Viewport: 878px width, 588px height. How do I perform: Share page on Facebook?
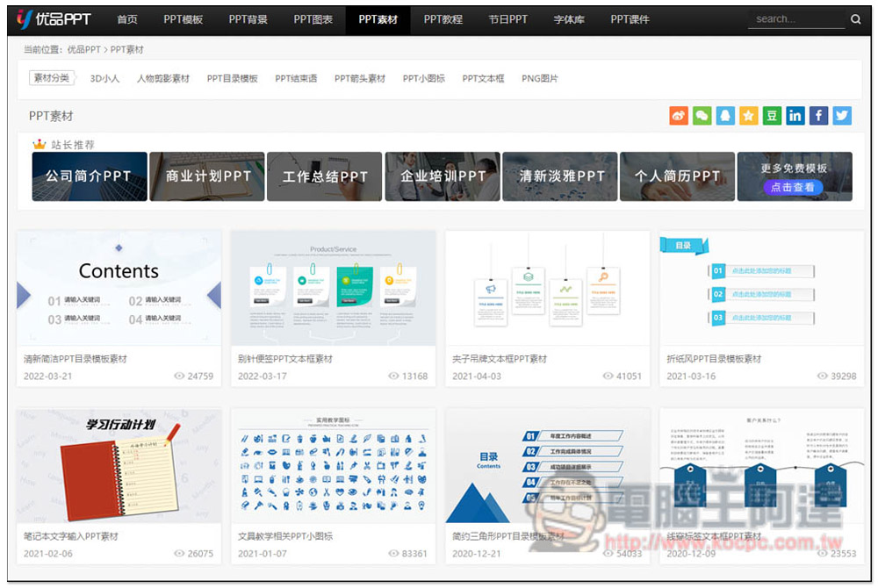pyautogui.click(x=818, y=116)
